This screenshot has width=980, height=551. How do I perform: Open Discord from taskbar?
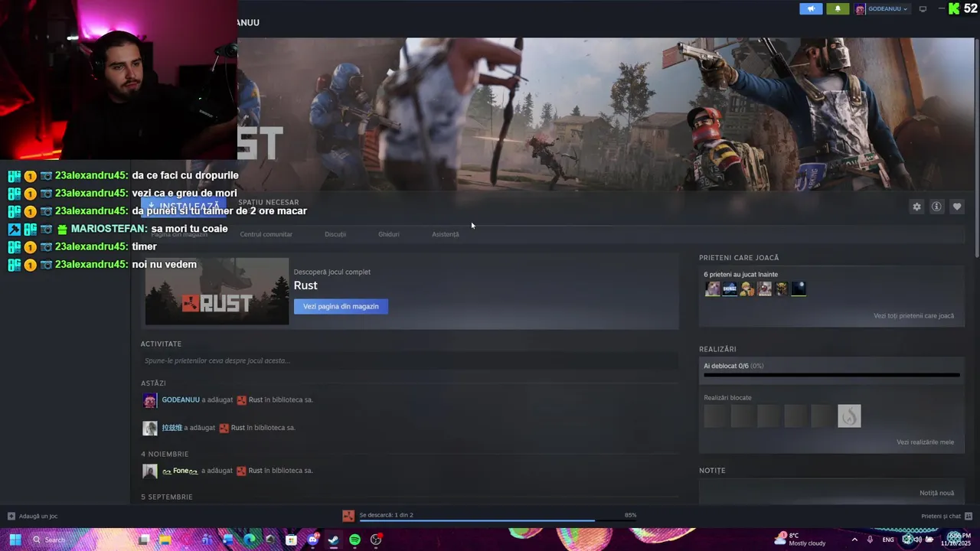312,540
